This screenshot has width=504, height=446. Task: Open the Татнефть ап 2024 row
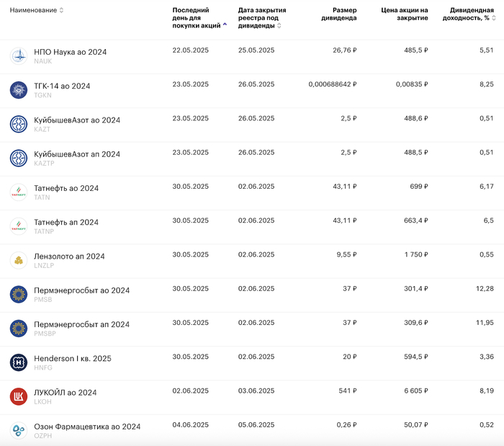click(x=66, y=223)
